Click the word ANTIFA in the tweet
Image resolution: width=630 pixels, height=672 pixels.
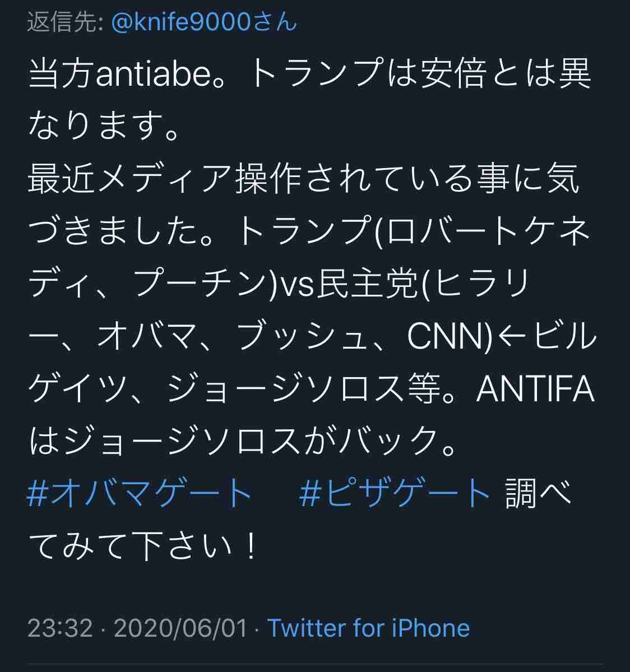[536, 389]
